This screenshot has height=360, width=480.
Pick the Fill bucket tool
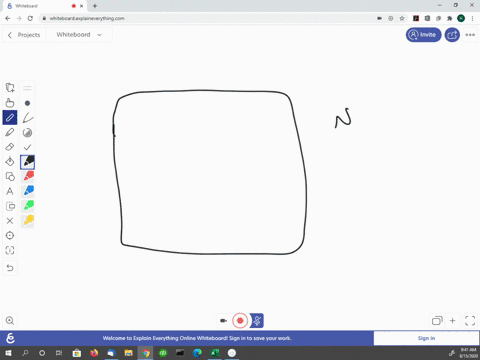pyautogui.click(x=10, y=162)
